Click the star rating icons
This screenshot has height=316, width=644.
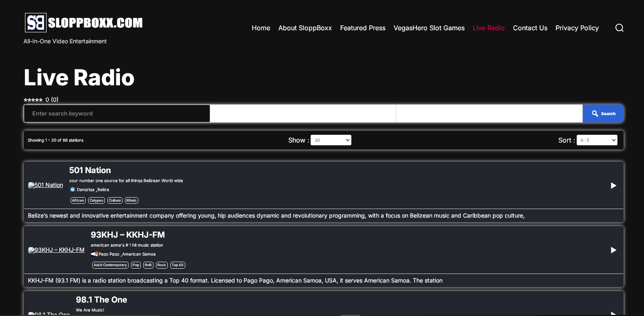(33, 100)
